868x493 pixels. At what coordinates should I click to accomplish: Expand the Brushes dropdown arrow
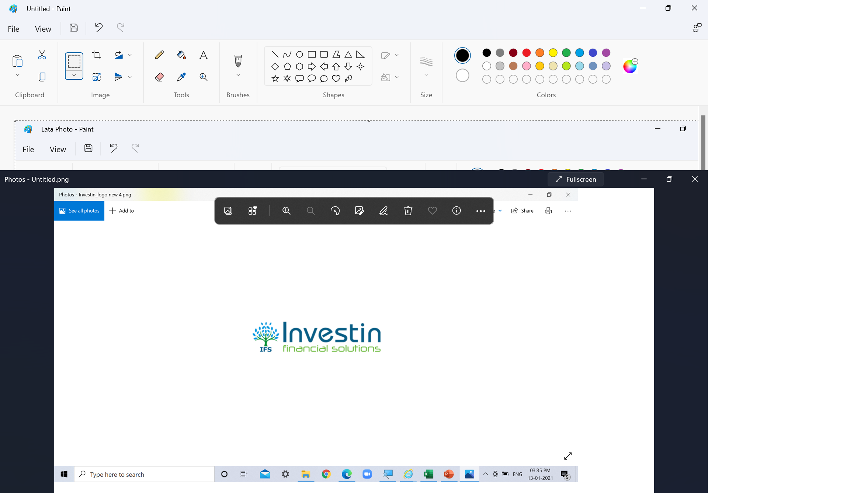click(x=238, y=75)
